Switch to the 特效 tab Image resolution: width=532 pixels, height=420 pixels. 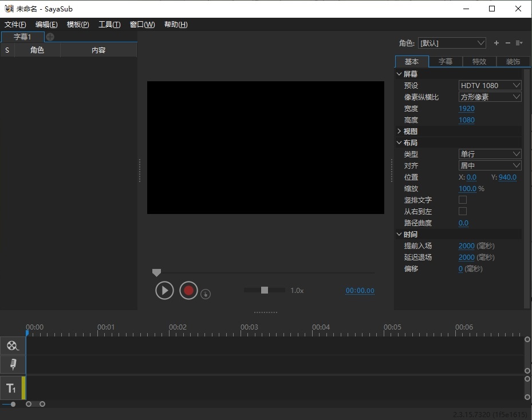[x=479, y=62]
